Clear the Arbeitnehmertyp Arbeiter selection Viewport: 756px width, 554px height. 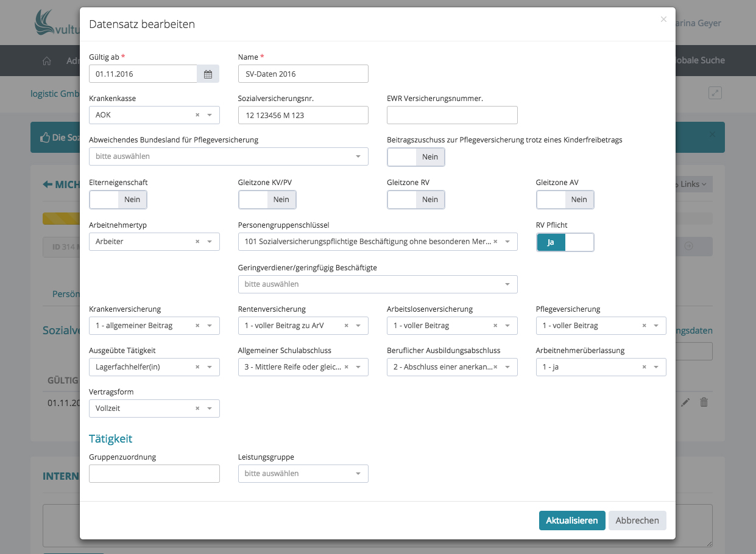(x=197, y=242)
